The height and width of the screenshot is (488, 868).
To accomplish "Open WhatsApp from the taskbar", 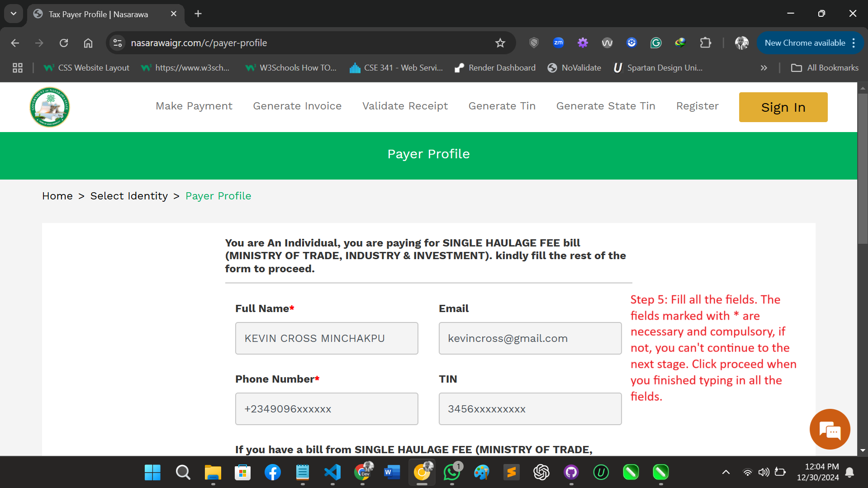I will click(452, 473).
